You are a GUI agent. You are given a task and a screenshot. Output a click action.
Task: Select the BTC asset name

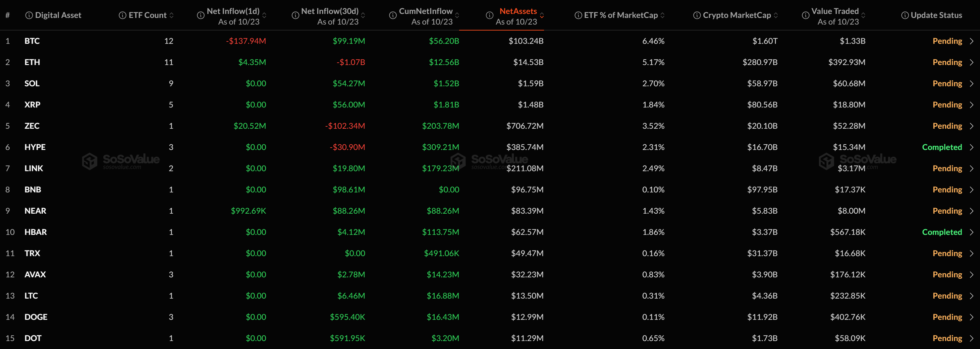tap(32, 41)
